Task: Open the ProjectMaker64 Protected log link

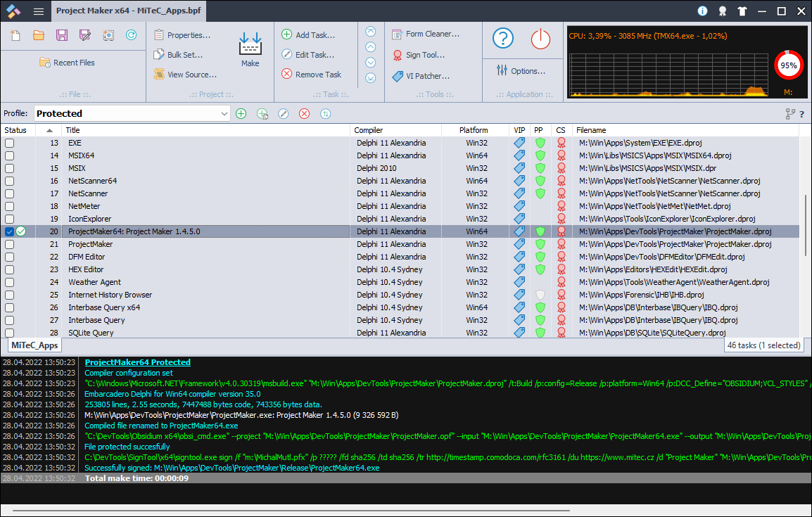Action: click(x=138, y=362)
